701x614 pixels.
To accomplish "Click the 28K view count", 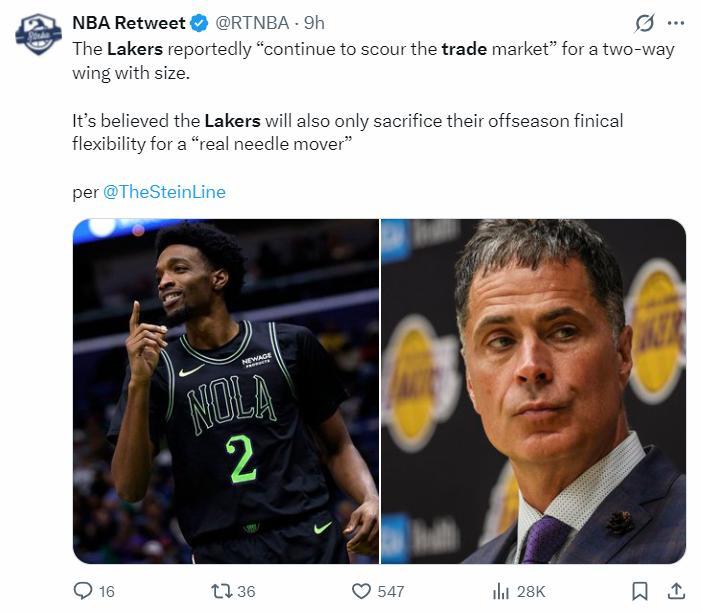I will pyautogui.click(x=530, y=591).
